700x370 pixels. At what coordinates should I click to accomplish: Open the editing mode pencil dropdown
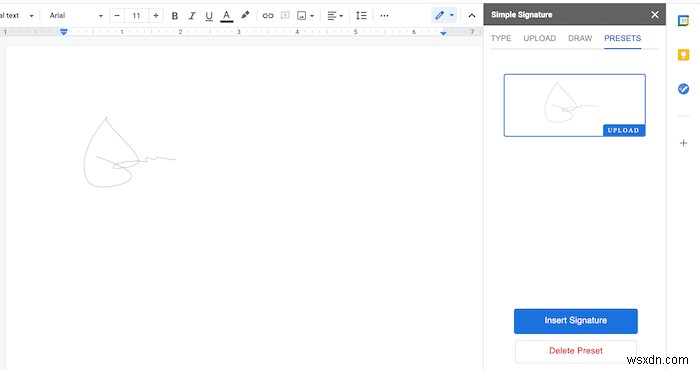tap(444, 16)
